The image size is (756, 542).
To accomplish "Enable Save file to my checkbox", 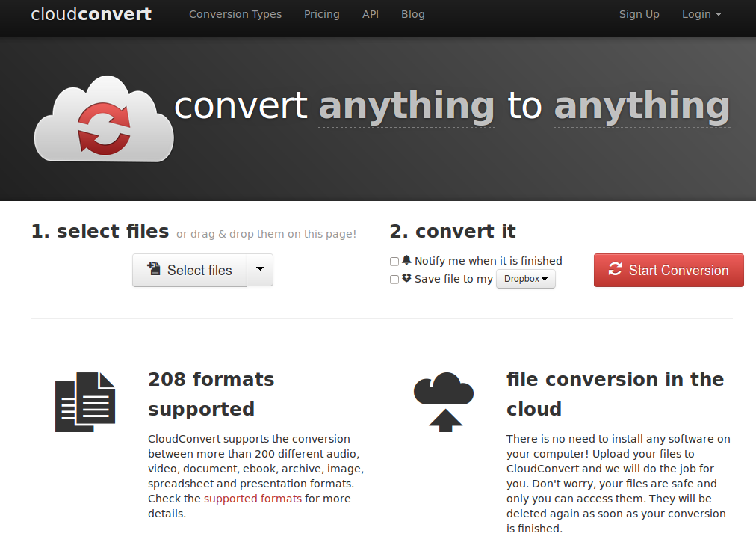I will coord(394,280).
